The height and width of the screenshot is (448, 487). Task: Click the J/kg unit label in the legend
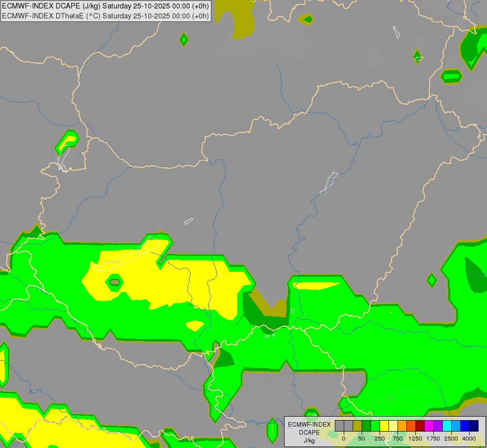(x=309, y=441)
